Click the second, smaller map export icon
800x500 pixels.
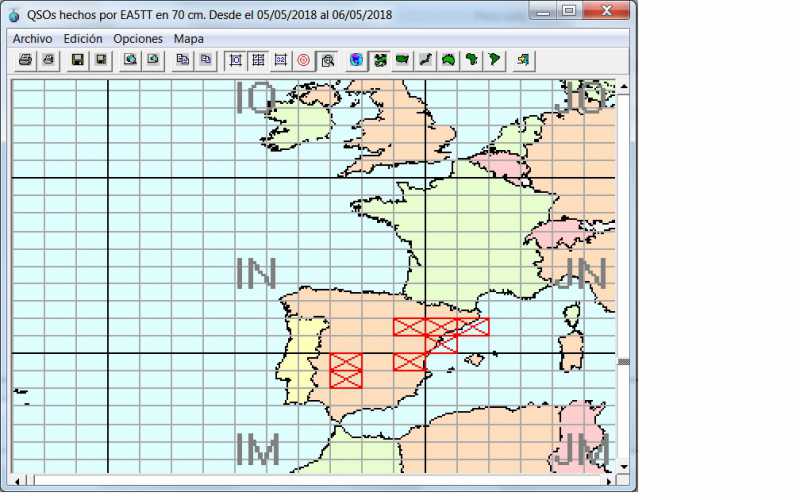coord(153,60)
